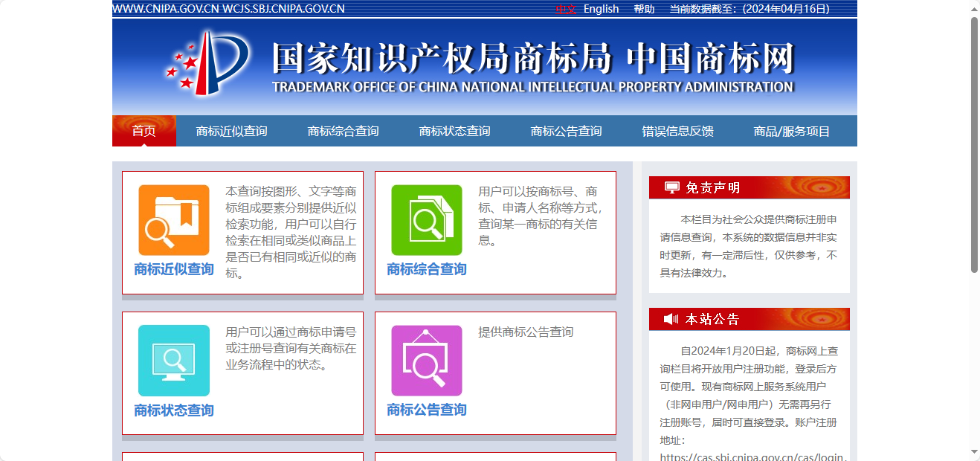The height and width of the screenshot is (461, 980).
Task: Open 商品/服务项目 in the navigation bar
Action: (792, 132)
